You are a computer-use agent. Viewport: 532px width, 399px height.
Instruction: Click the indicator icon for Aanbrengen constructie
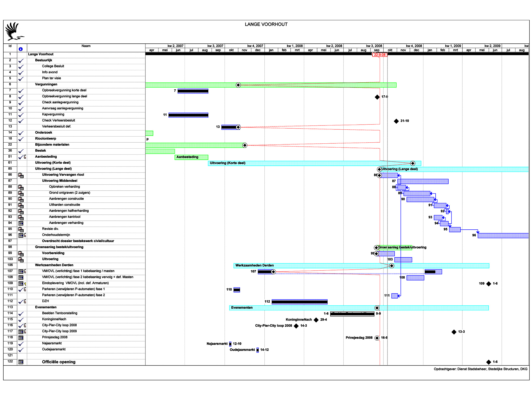(x=21, y=199)
